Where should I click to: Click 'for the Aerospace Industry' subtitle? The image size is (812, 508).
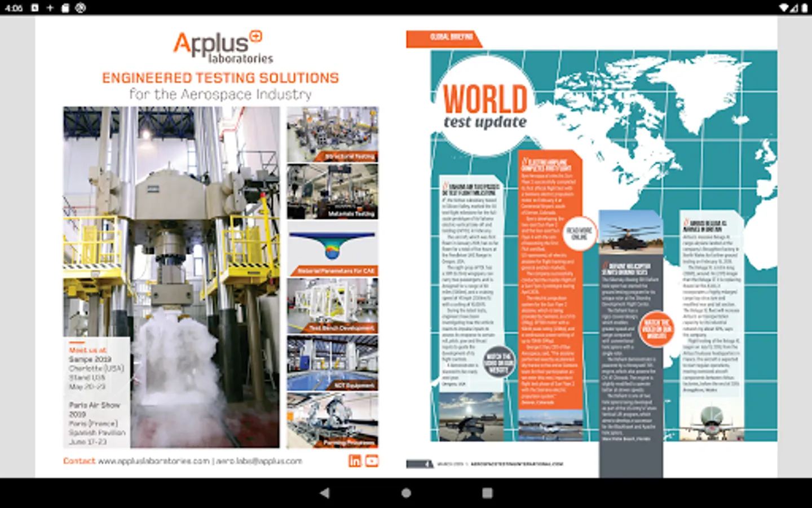click(x=220, y=94)
